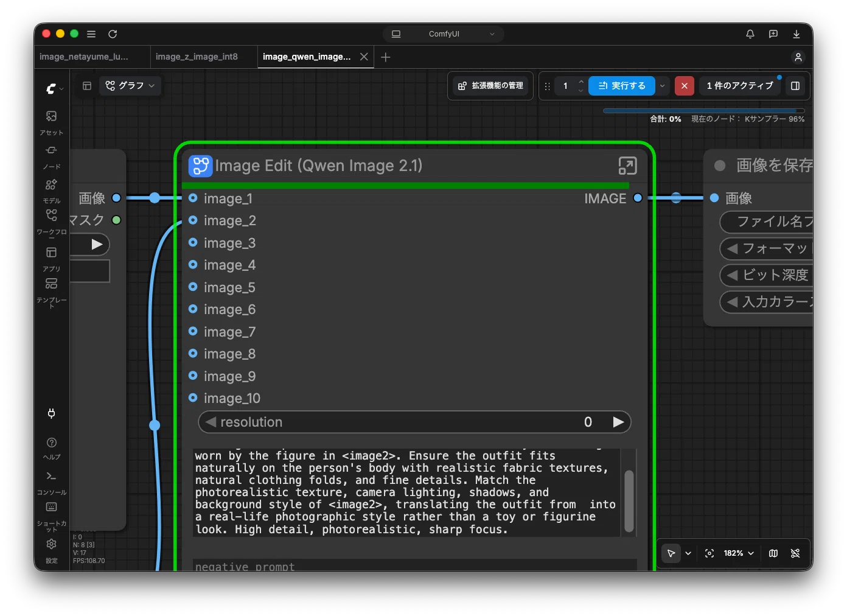This screenshot has height=616, width=847.
Task: Click the plug icon in the sidebar
Action: 52,414
